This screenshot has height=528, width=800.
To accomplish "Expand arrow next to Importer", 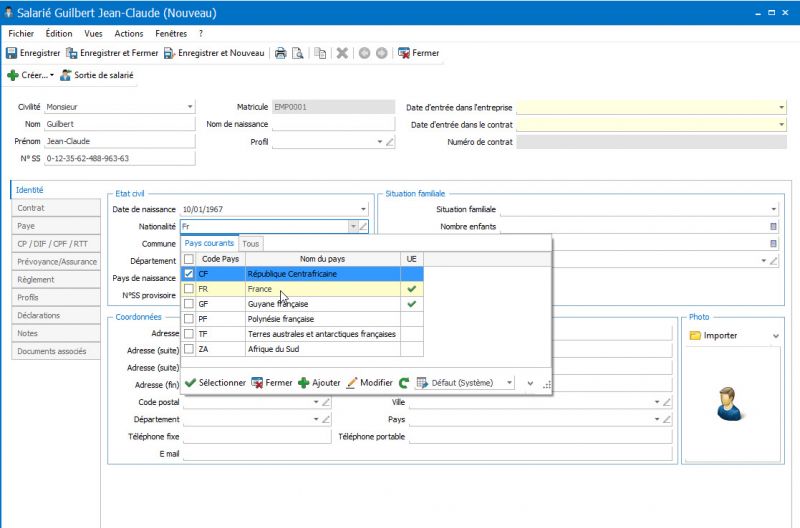I will [x=776, y=336].
